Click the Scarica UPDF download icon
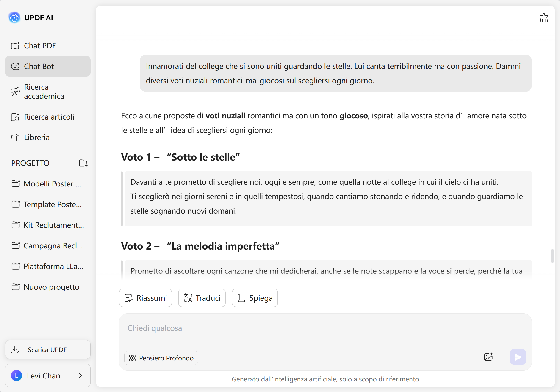 tap(15, 349)
